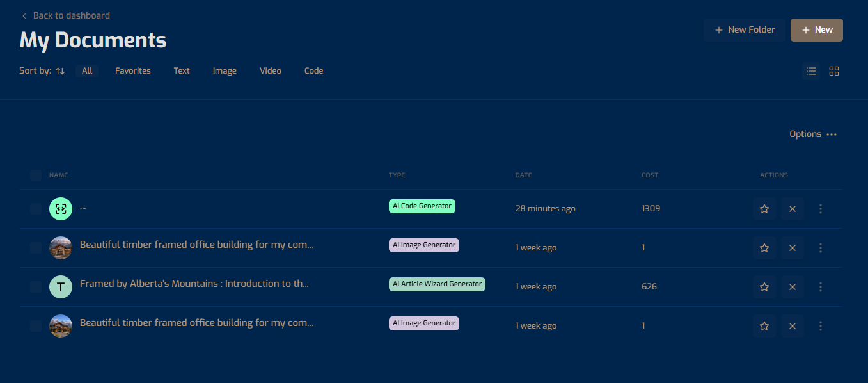Delete the Framed by Alberta's Mountains article

pyautogui.click(x=792, y=287)
